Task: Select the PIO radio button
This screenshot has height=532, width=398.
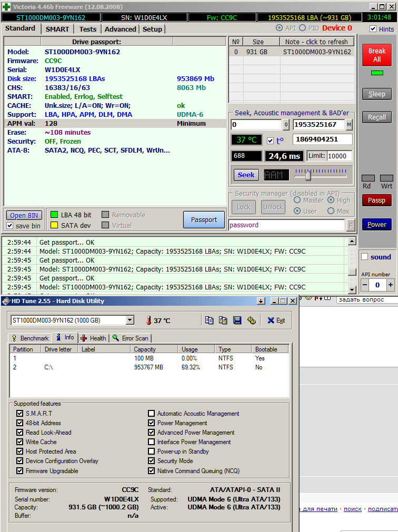Action: coord(303,28)
